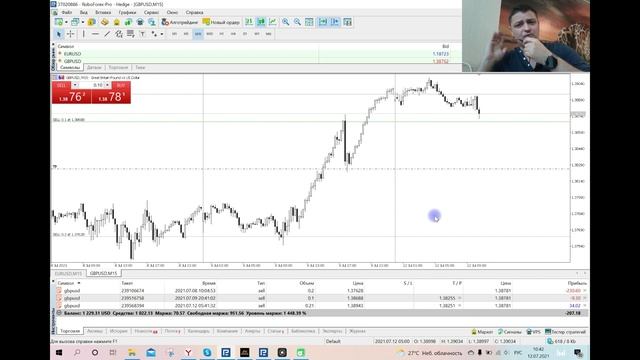Switch chart to candlesticks
This screenshot has height=360, width=640.
pos(261,22)
